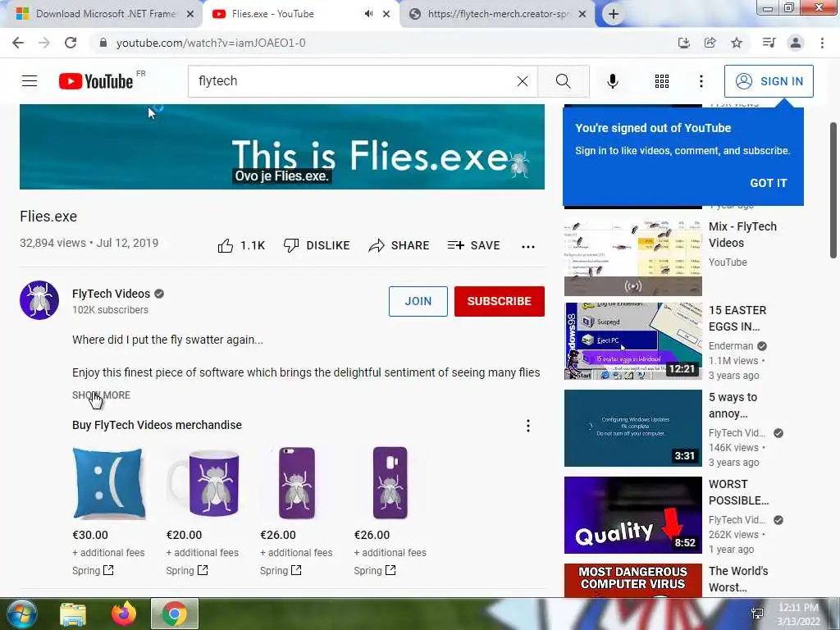Subscribe to FlyTech Videos
This screenshot has height=630, width=840.
point(500,301)
